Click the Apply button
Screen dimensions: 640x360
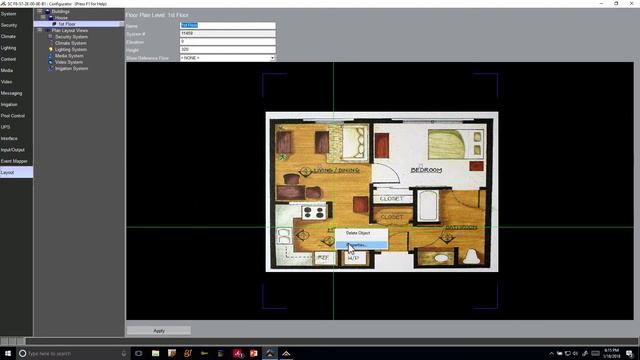159,331
